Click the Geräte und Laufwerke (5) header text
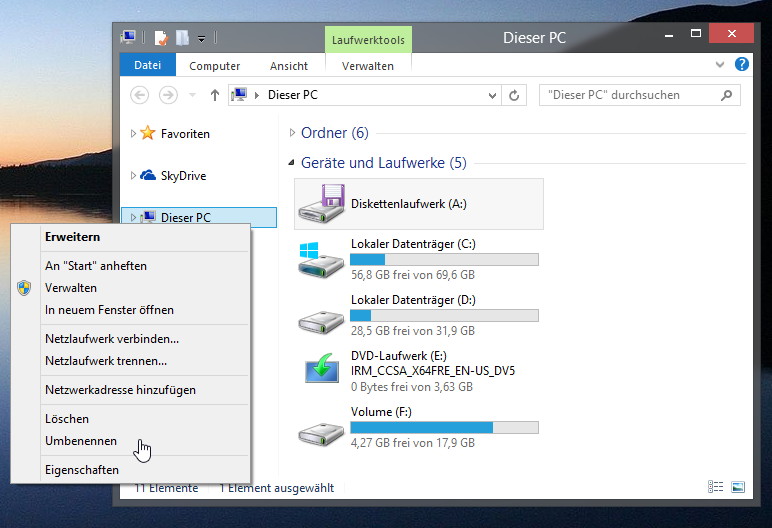Screen dimensions: 772x528 click(x=384, y=163)
